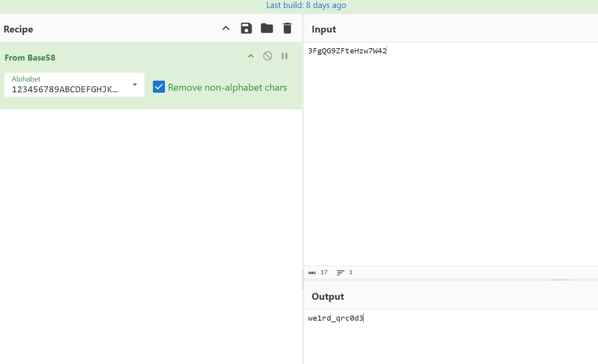Set a breakpoint on the From Base58 operation
598x364 pixels.
click(285, 56)
